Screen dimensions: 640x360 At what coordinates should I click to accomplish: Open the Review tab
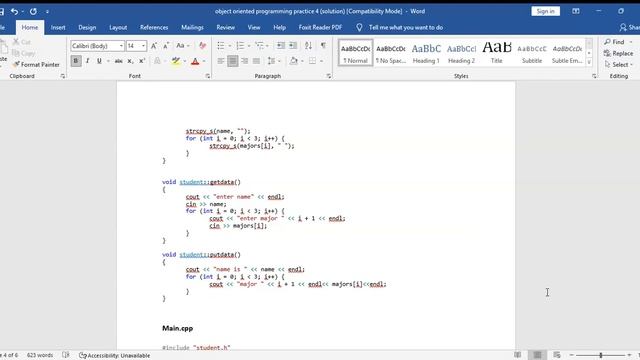click(x=225, y=27)
